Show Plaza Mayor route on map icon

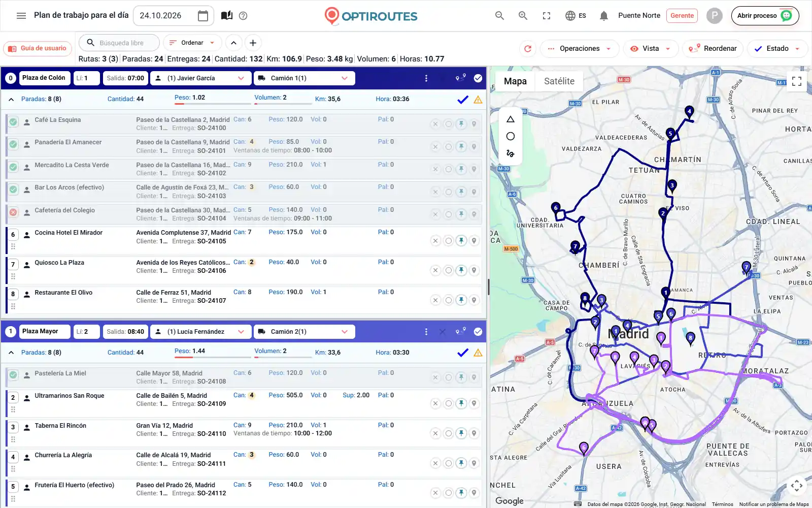pyautogui.click(x=460, y=331)
